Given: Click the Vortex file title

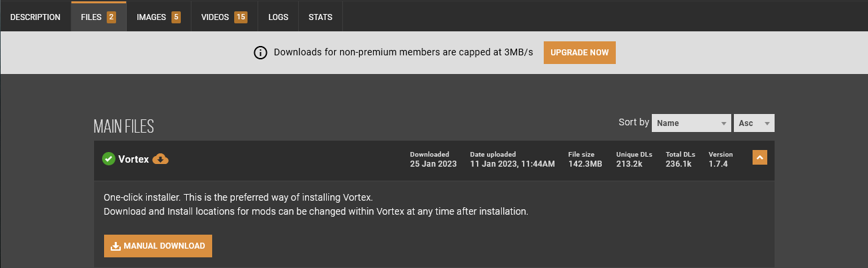Looking at the screenshot, I should (133, 159).
